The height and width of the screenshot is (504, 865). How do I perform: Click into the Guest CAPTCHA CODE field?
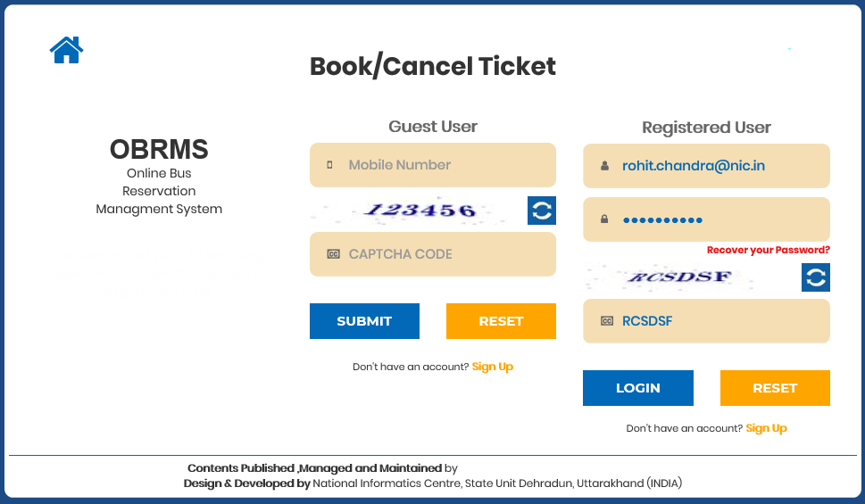click(x=442, y=254)
